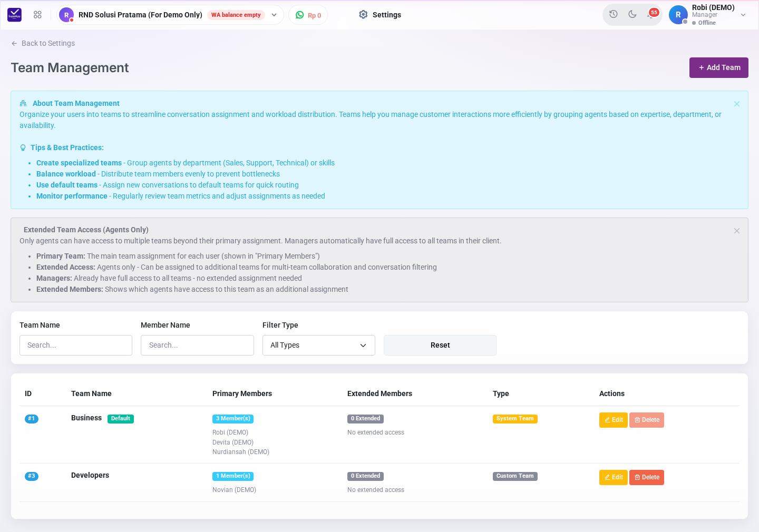This screenshot has width=759, height=532.
Task: Click the #1 ID badge
Action: pyautogui.click(x=32, y=419)
